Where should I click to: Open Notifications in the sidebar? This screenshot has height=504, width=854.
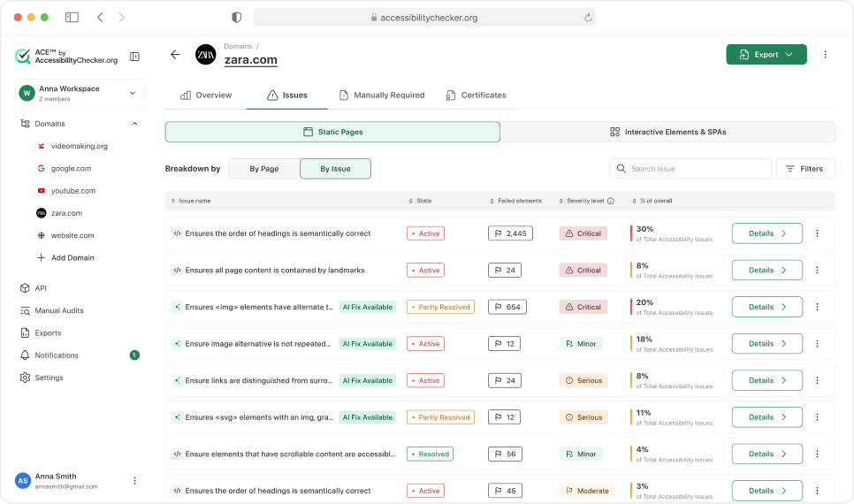coord(50,355)
